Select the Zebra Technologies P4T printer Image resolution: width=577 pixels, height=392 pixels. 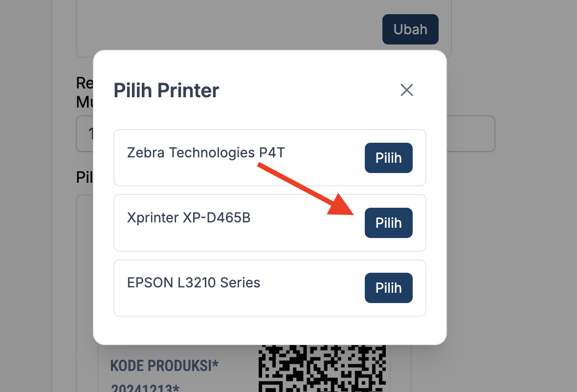388,158
